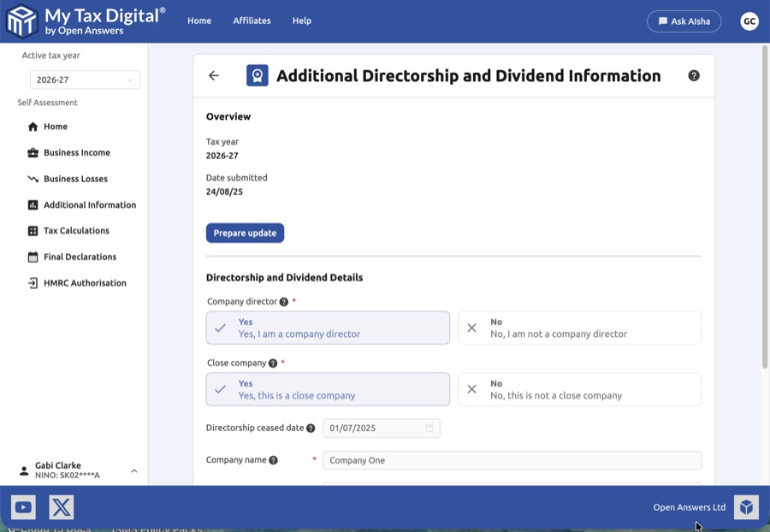Image resolution: width=770 pixels, height=532 pixels.
Task: Click the Company name help icon
Action: pyautogui.click(x=274, y=460)
